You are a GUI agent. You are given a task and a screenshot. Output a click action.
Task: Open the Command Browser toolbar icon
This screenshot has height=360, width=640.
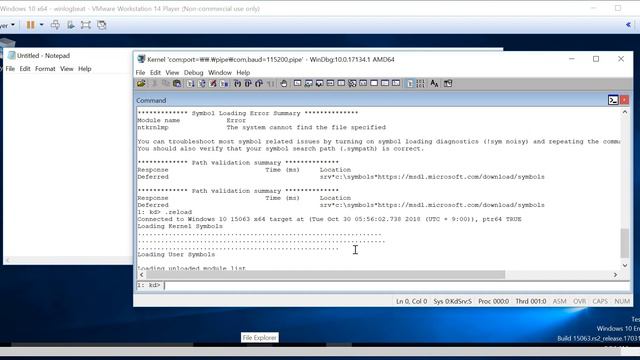pyautogui.click(x=396, y=83)
